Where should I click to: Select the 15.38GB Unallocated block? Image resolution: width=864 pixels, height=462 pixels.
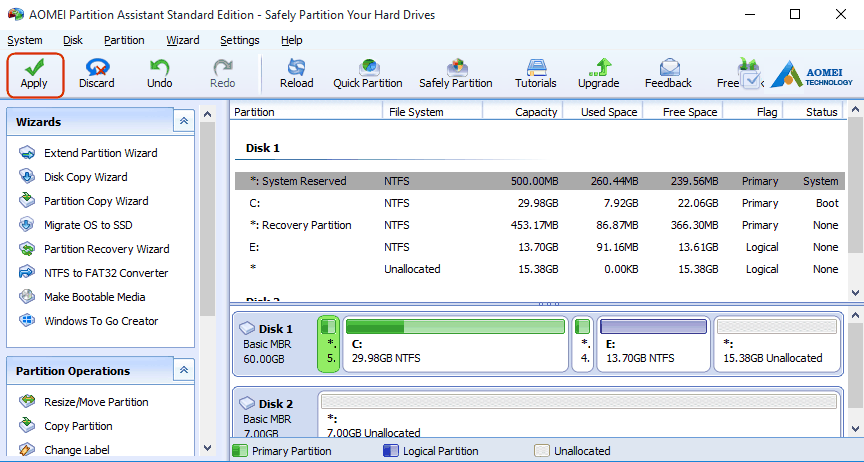777,344
